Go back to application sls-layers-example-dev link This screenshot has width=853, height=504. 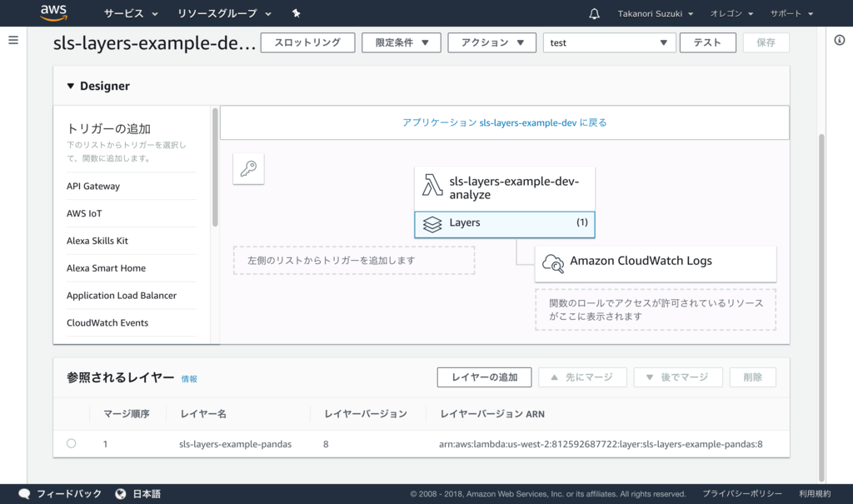[504, 123]
